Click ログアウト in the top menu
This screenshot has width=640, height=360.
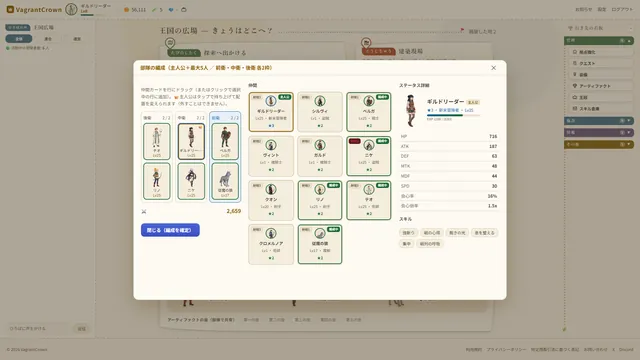click(622, 9)
